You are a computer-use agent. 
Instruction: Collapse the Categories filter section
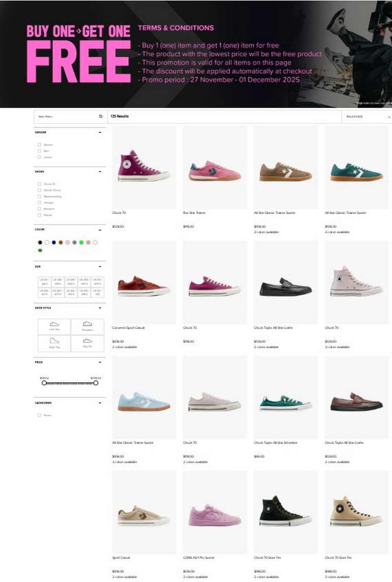tap(100, 403)
